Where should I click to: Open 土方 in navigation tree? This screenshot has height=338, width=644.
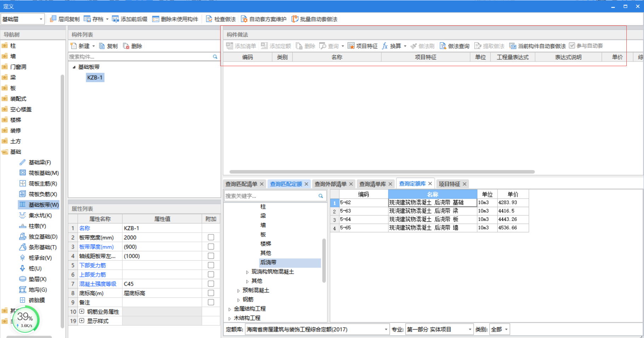[16, 141]
